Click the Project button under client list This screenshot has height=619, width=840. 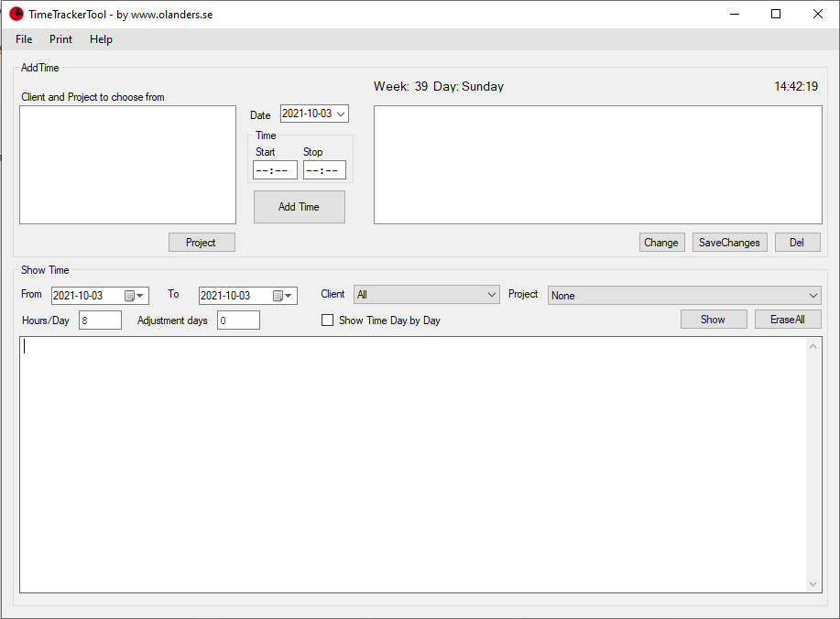(x=202, y=242)
